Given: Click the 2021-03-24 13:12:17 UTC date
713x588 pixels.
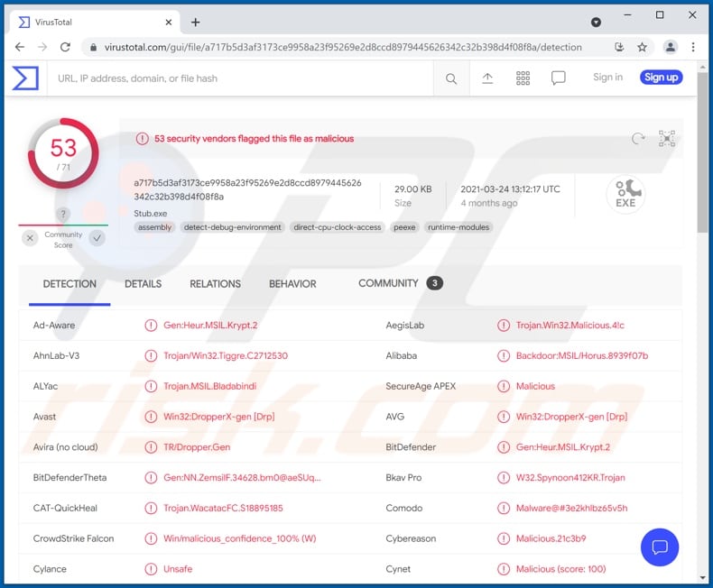Looking at the screenshot, I should 510,189.
